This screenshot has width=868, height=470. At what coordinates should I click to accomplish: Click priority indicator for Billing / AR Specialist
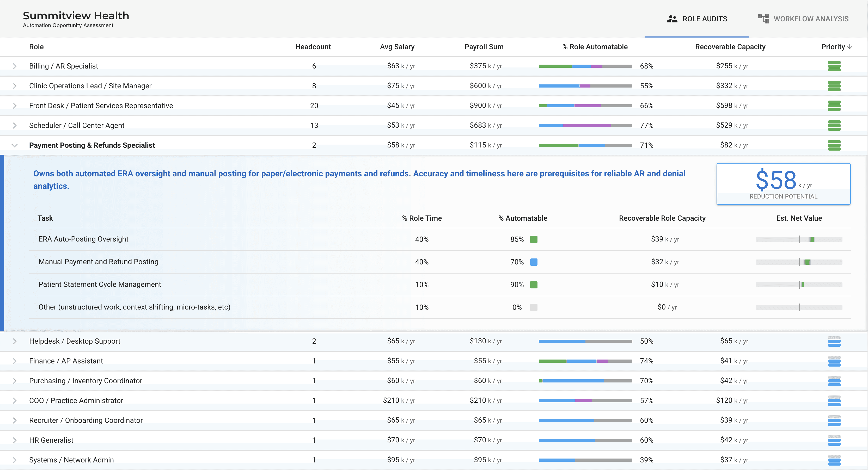[x=835, y=66]
